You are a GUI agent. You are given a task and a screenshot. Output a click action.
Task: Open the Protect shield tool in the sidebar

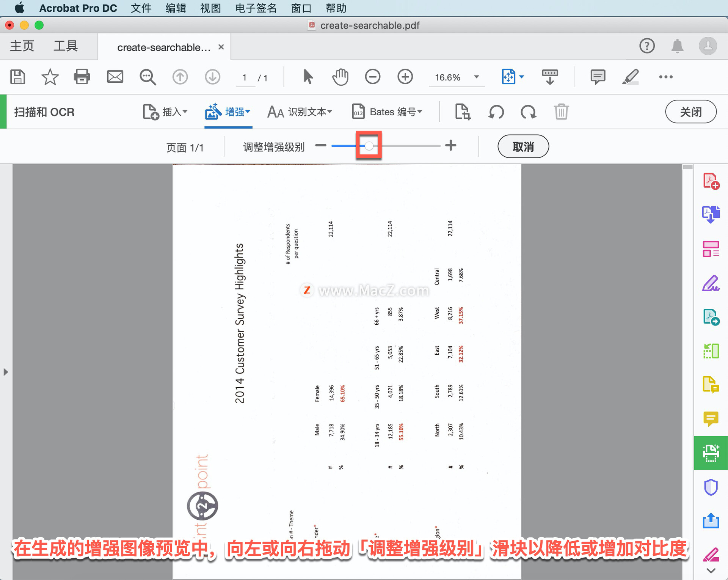[x=711, y=487]
